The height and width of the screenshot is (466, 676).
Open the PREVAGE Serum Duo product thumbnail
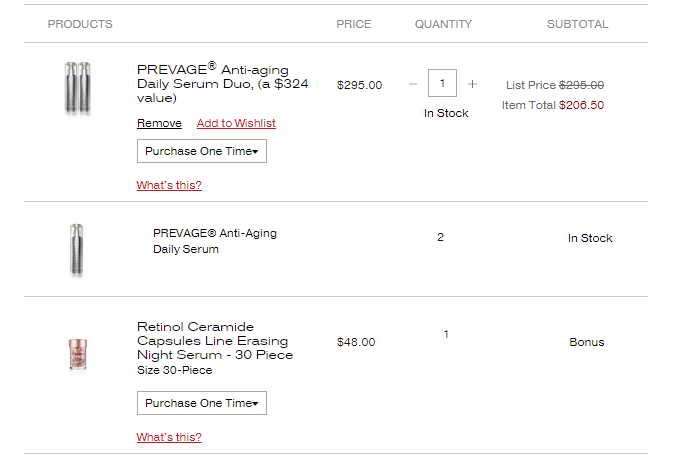click(78, 88)
